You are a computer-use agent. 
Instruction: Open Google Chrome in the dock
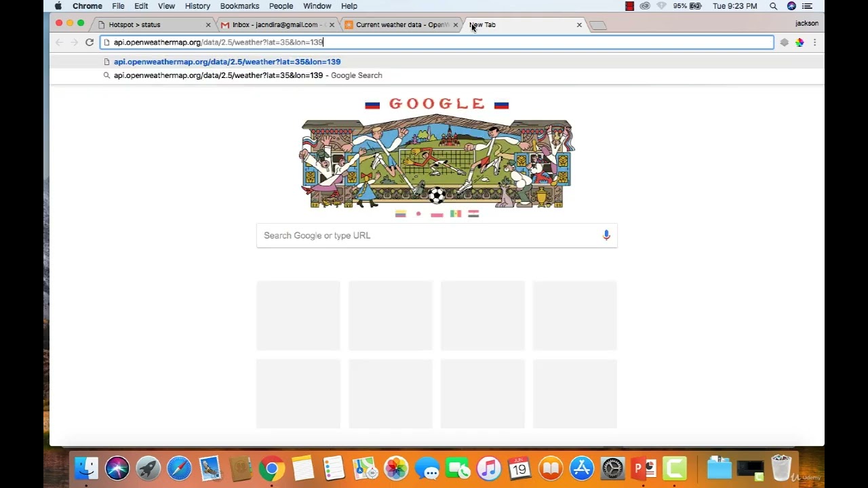pos(271,468)
